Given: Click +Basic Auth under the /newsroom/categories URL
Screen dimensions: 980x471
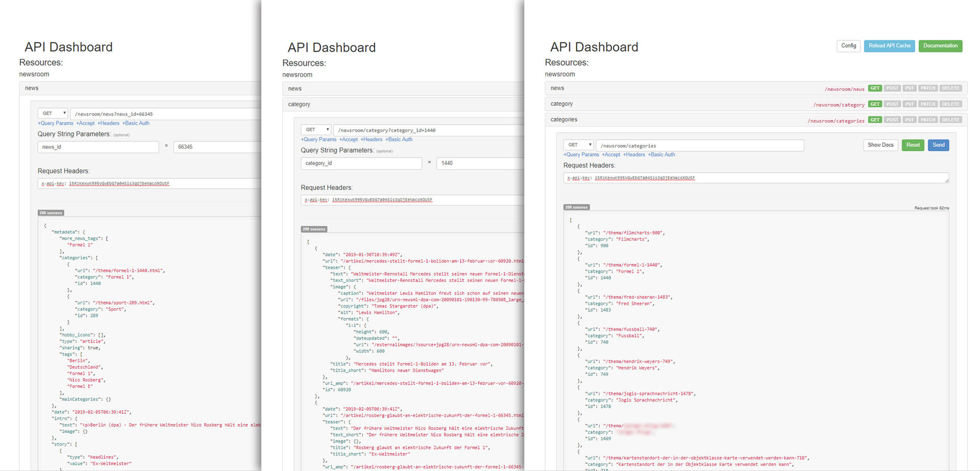Looking at the screenshot, I should 661,155.
